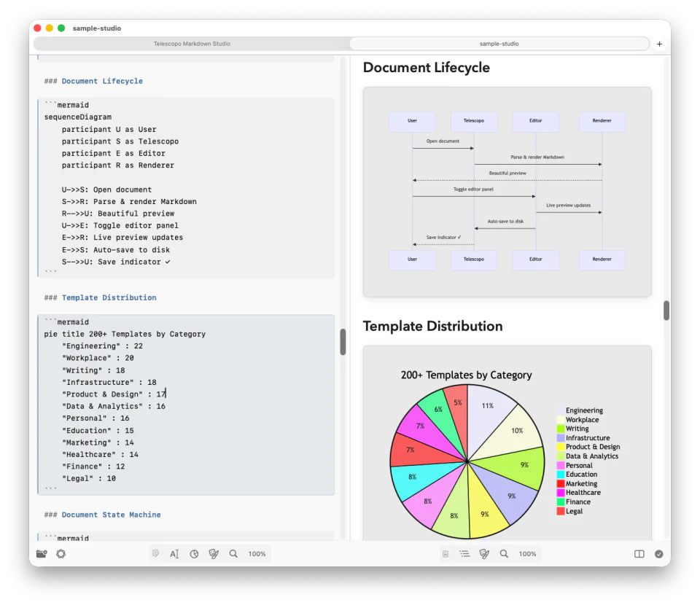
Task: Switch to the sample-studio tab
Action: coord(499,44)
